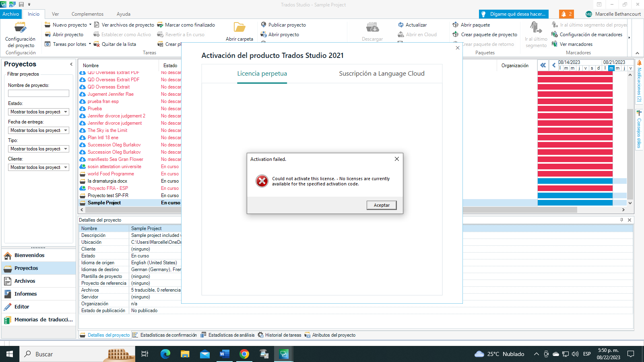This screenshot has width=644, height=362.
Task: Jump back with double-arrow timeline button
Action: [x=543, y=65]
